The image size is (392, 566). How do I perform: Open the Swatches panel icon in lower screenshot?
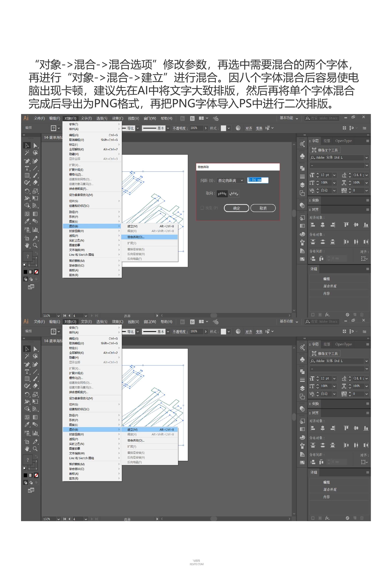[x=302, y=462]
